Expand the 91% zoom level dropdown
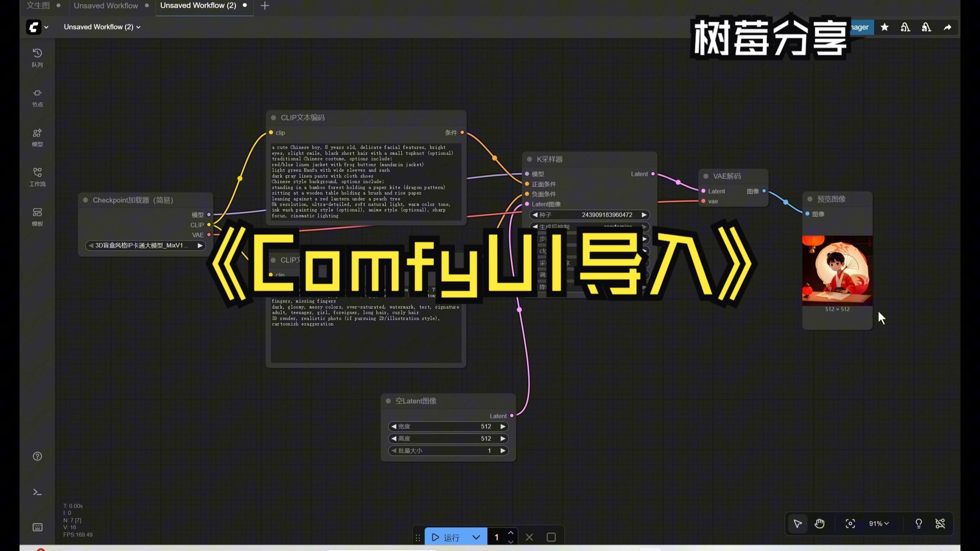 879,523
